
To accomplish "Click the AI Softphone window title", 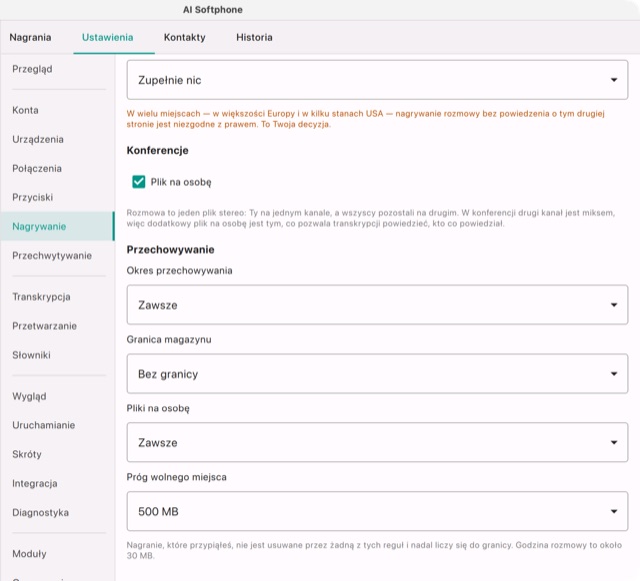I will (x=213, y=10).
